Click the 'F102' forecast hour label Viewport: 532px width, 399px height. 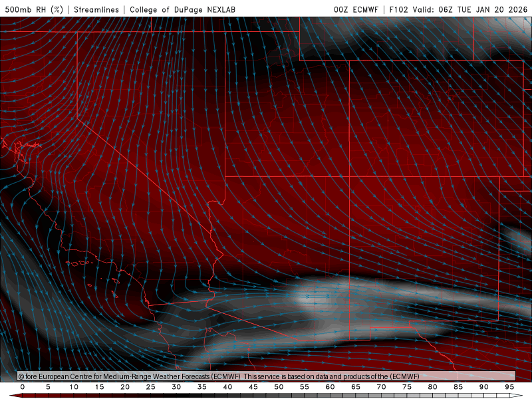coord(398,9)
